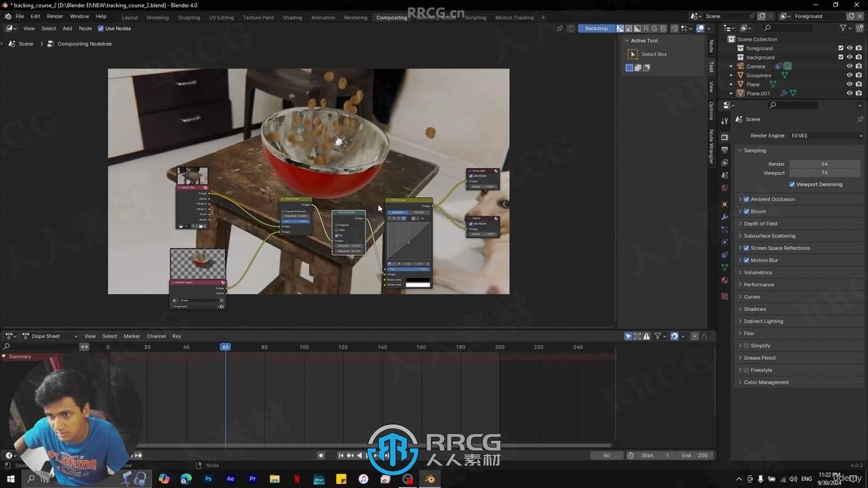This screenshot has width=868, height=488.
Task: Expand the Subsurface Scattering panel
Action: point(769,236)
